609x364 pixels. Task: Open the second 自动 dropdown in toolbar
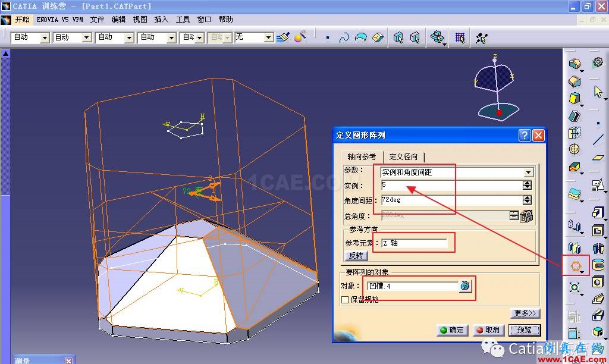[86, 37]
